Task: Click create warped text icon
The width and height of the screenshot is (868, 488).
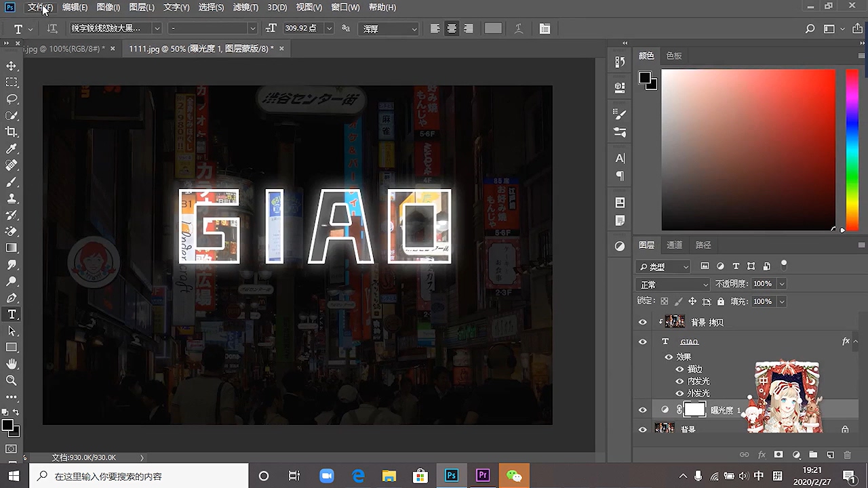Action: (x=518, y=28)
